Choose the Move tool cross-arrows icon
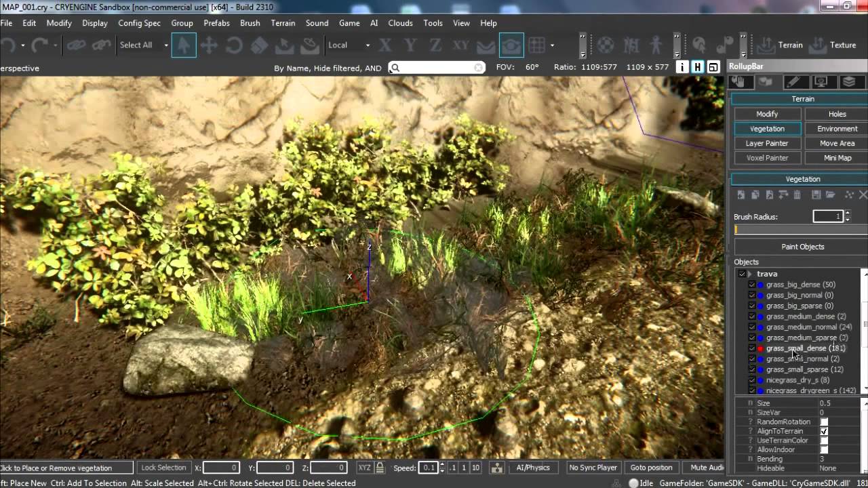Screen dimensions: 868x488 point(209,45)
